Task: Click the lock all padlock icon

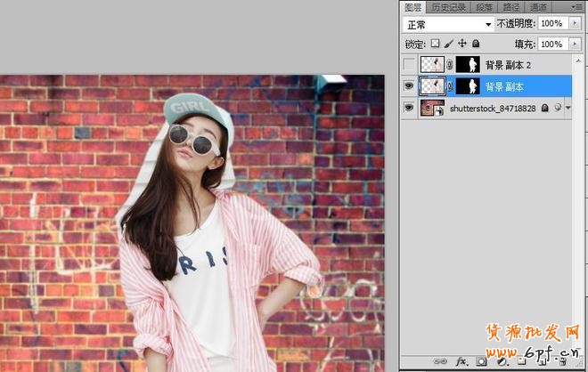Action: 476,43
